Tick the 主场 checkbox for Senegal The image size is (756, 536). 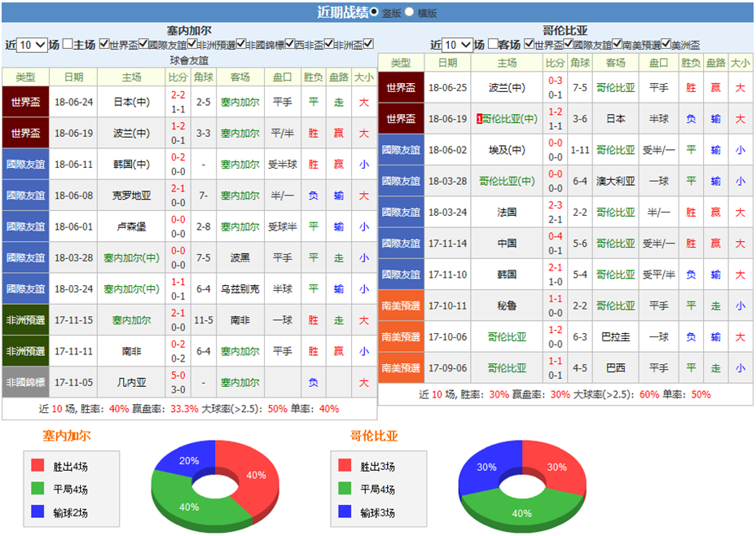(68, 44)
